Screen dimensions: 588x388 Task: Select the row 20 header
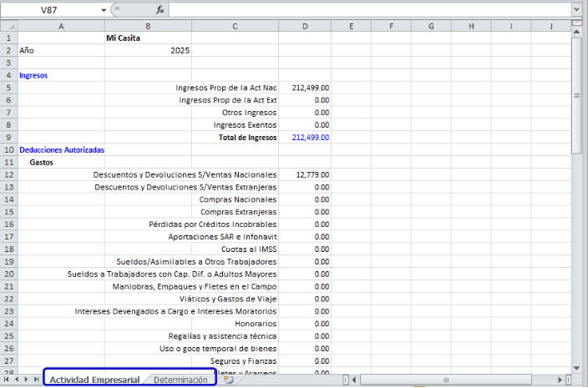8,275
